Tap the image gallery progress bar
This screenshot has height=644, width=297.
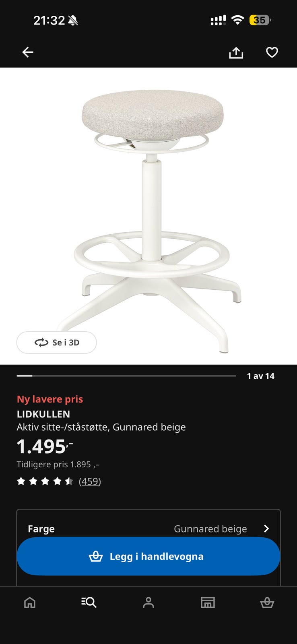126,376
